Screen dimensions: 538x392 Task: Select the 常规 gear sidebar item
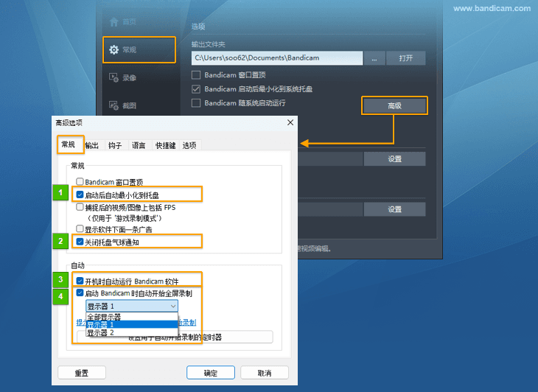click(139, 49)
